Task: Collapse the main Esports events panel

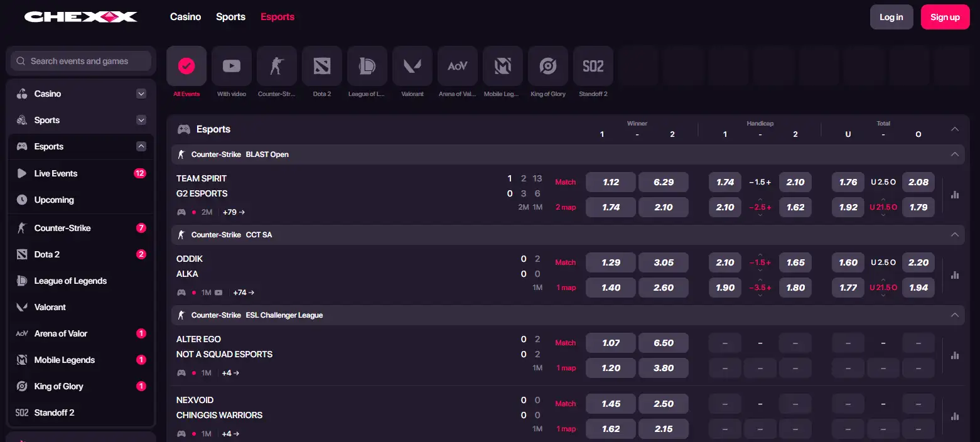Action: (x=955, y=129)
